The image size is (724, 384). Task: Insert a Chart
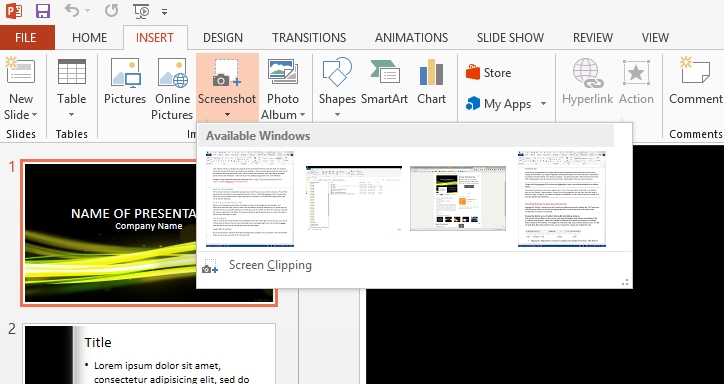point(431,81)
